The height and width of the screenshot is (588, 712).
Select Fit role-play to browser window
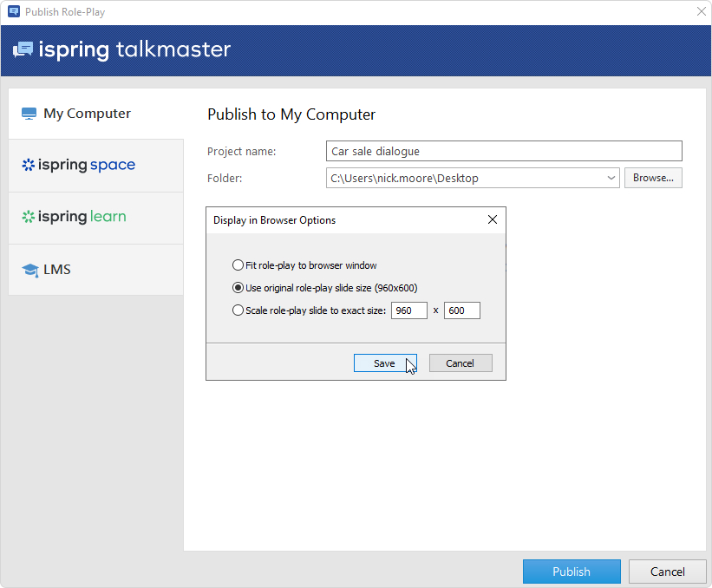point(238,265)
